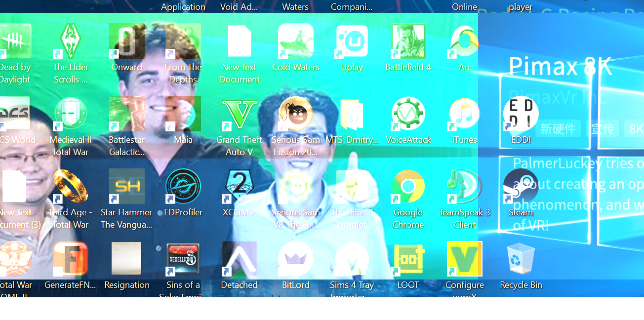
Task: Click the Pimax 8K title text
Action: pyautogui.click(x=560, y=66)
